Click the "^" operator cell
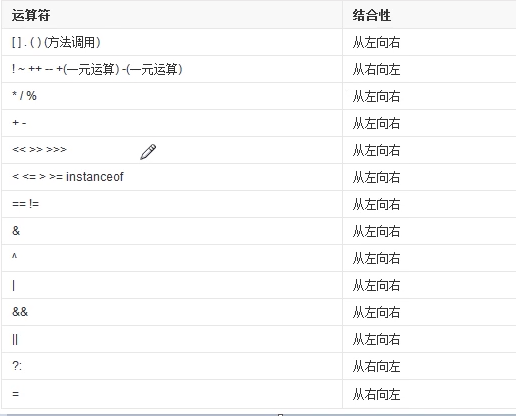Screen dimensions: 516x416 click(172, 258)
